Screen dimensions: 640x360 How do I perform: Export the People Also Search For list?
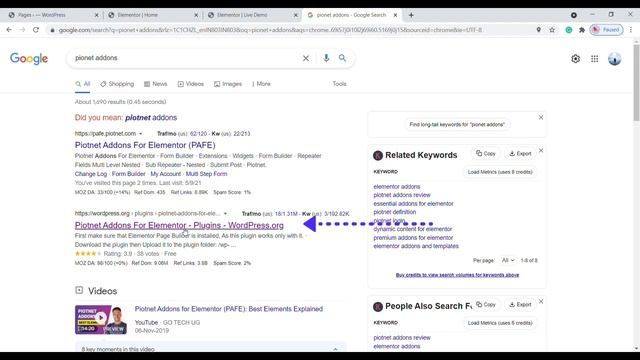[x=520, y=304]
